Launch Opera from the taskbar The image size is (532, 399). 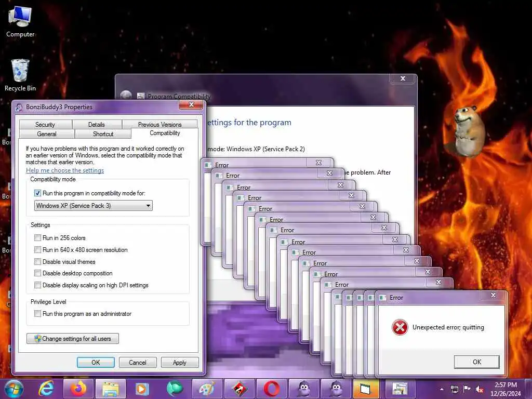coord(271,389)
